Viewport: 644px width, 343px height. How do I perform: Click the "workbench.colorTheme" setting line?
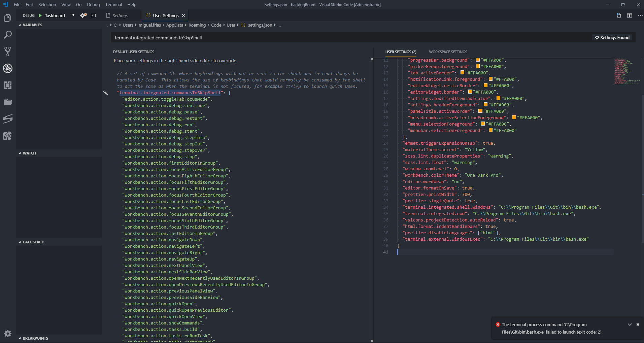pyautogui.click(x=453, y=175)
